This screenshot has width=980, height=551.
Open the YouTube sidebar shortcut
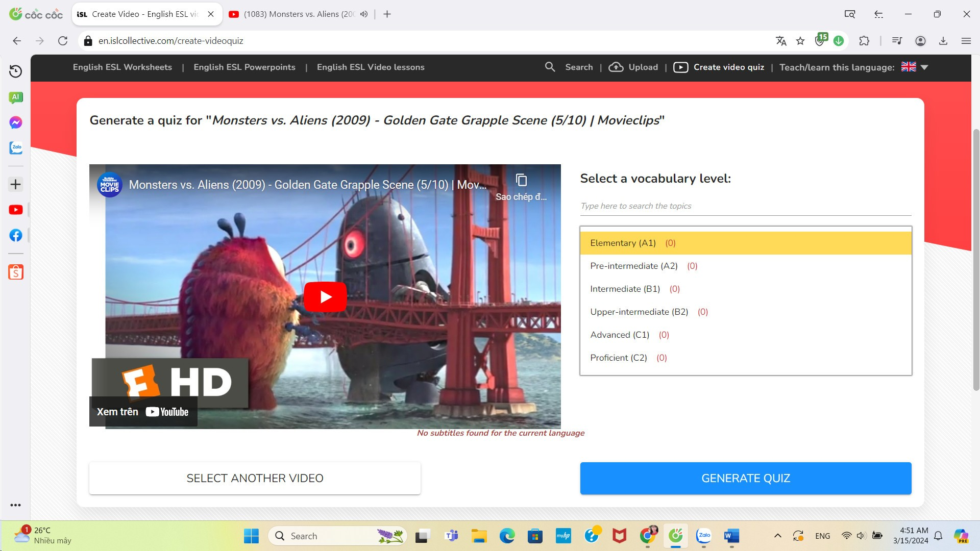[15, 210]
